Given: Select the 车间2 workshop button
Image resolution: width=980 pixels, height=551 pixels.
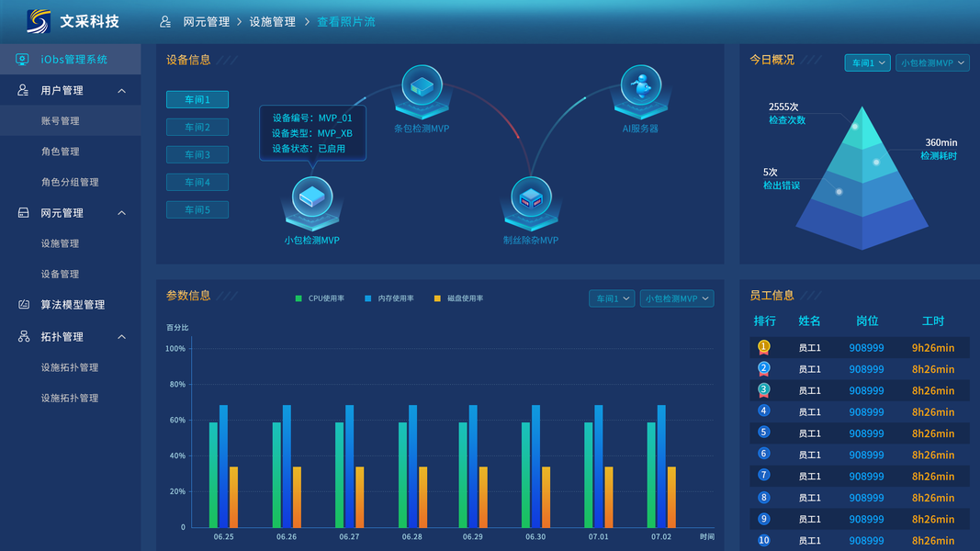Looking at the screenshot, I should coord(197,127).
